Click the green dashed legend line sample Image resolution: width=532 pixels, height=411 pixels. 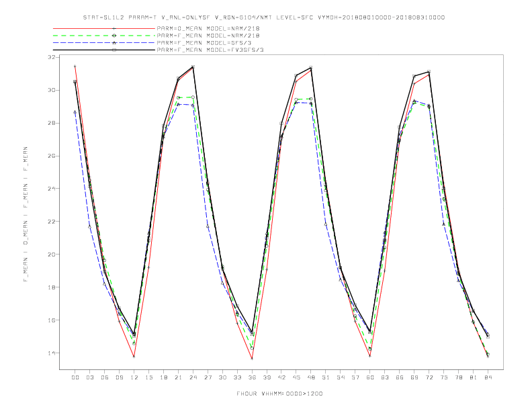click(x=104, y=36)
